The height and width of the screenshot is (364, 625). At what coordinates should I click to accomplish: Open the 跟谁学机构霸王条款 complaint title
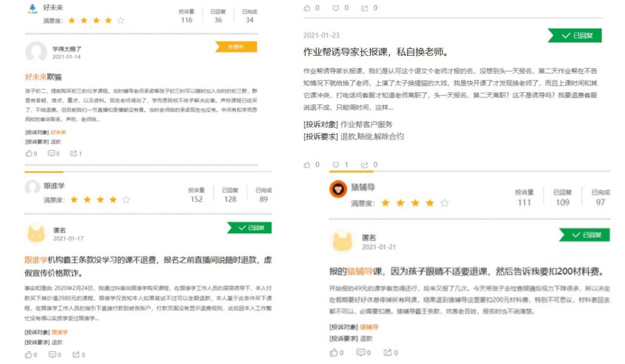[x=148, y=266]
